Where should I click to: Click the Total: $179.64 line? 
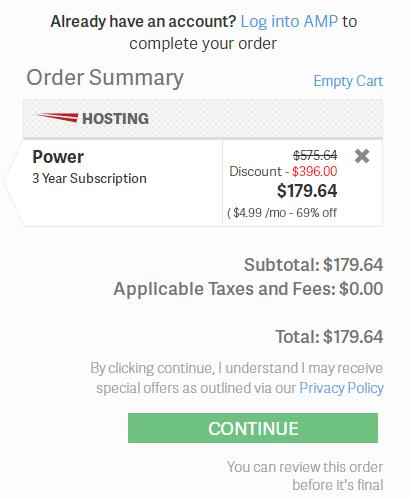pos(329,336)
